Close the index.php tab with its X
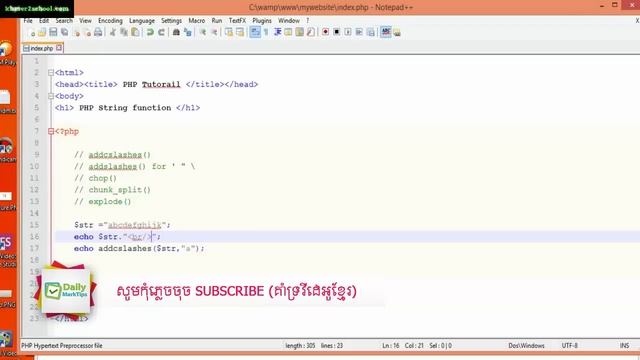640x360 pixels. coord(59,48)
